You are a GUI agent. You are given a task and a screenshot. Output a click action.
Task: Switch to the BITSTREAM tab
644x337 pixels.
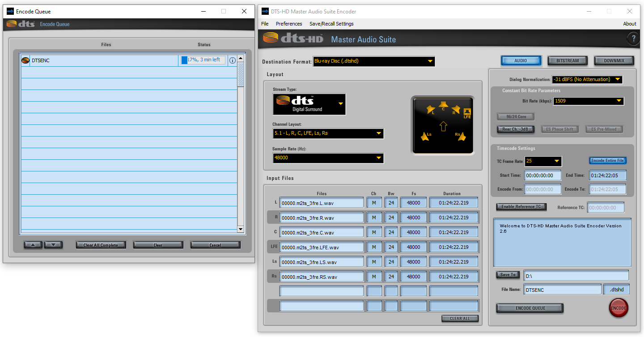click(568, 60)
